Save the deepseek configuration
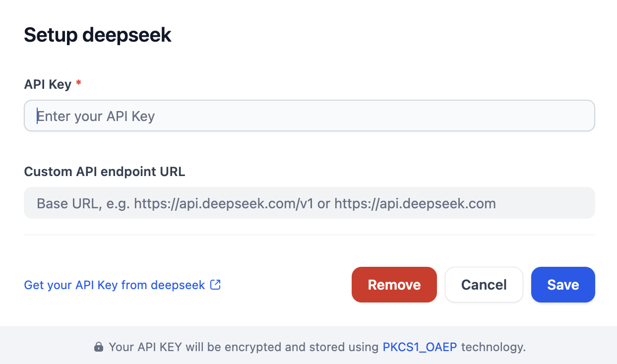 click(x=562, y=285)
